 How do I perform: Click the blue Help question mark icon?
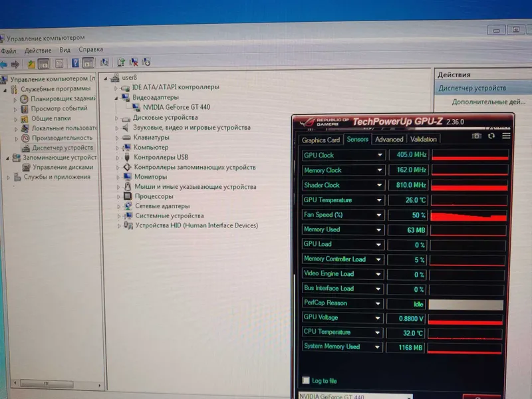click(x=75, y=63)
